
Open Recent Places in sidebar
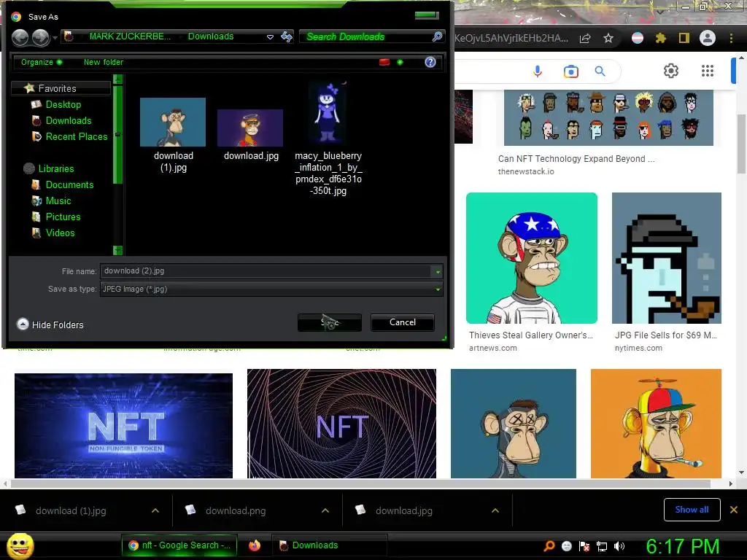76,136
